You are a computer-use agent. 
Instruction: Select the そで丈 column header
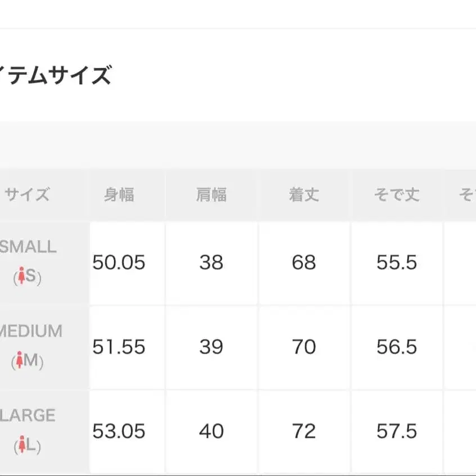397,195
